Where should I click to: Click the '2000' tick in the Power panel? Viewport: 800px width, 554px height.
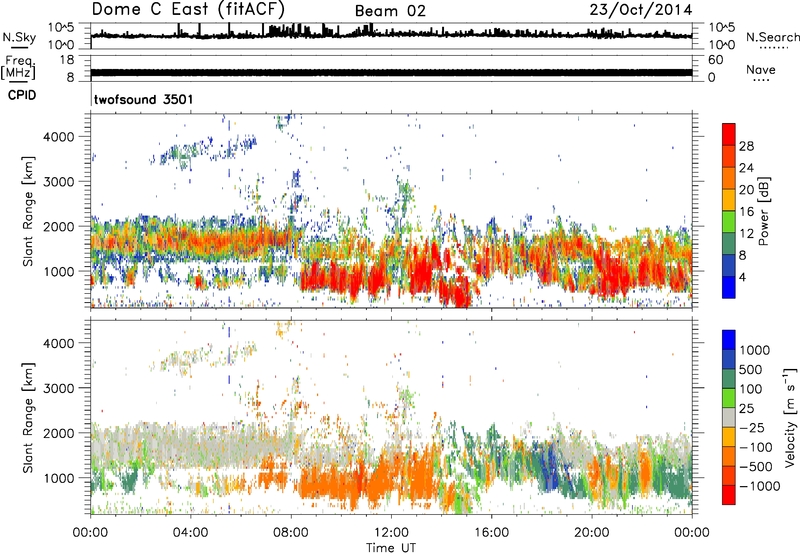click(x=59, y=226)
